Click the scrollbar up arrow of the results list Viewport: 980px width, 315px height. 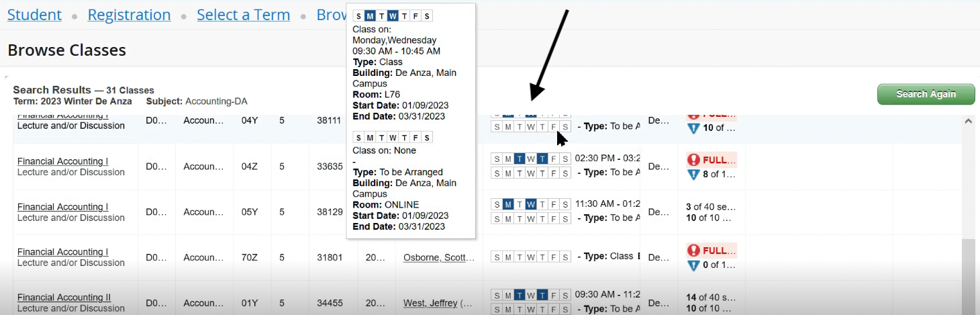(x=968, y=122)
